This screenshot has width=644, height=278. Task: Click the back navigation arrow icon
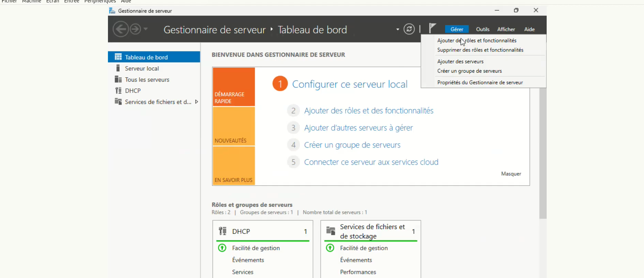tap(121, 29)
